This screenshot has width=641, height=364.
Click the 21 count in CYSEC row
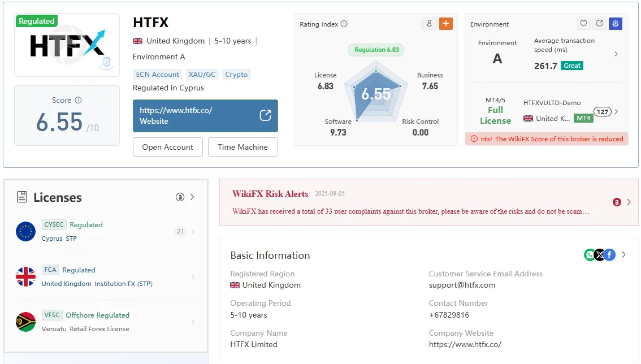tap(181, 232)
